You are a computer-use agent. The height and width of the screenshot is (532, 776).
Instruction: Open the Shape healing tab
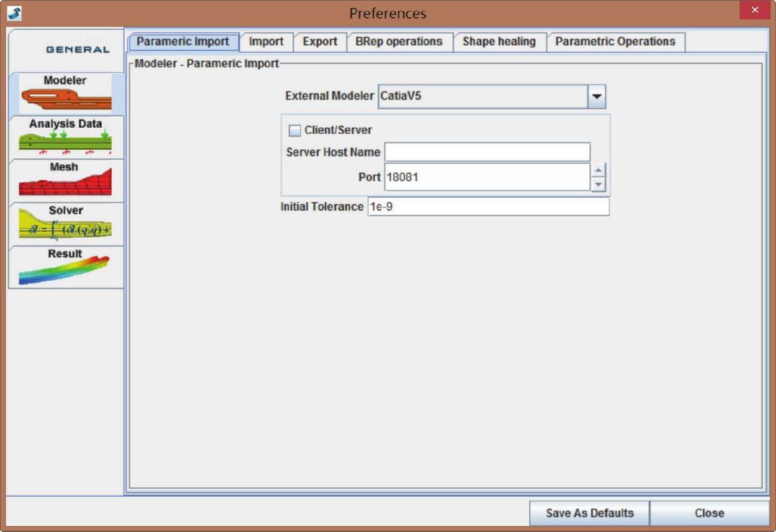(499, 42)
